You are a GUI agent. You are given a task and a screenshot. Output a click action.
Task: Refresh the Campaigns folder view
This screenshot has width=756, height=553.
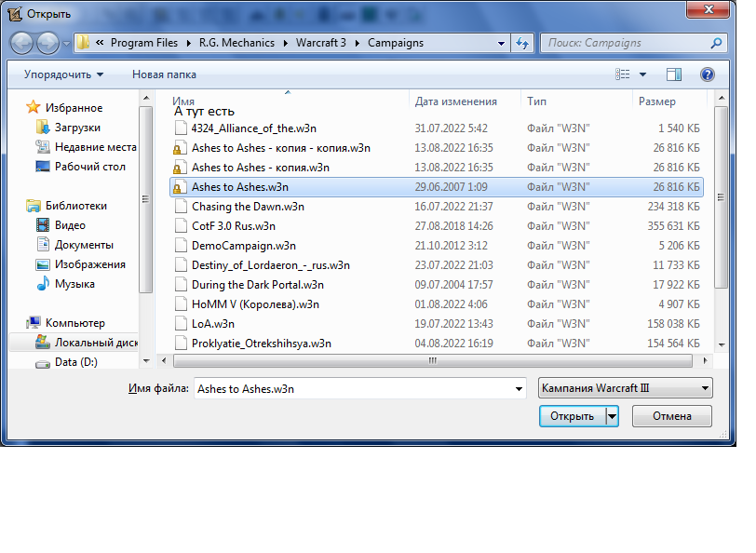522,44
